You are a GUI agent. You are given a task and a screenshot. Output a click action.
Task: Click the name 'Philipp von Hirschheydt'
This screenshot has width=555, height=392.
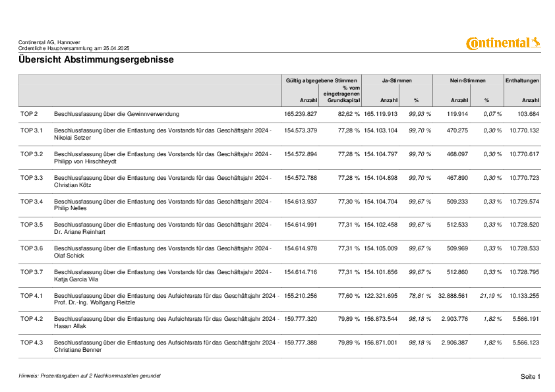85,161
